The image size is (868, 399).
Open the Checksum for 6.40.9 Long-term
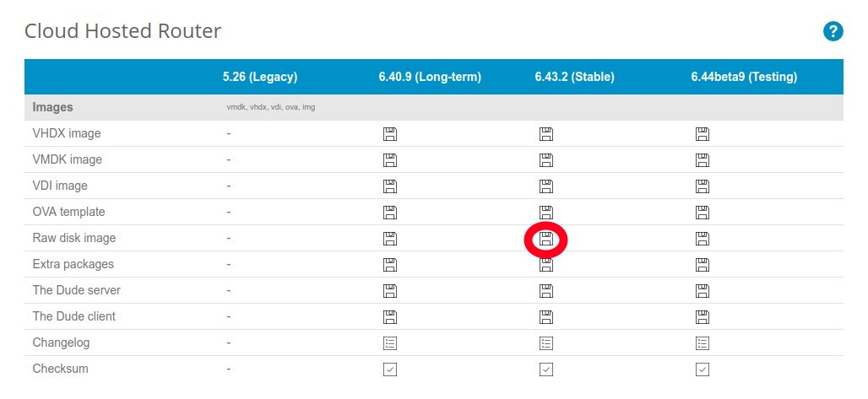point(390,369)
